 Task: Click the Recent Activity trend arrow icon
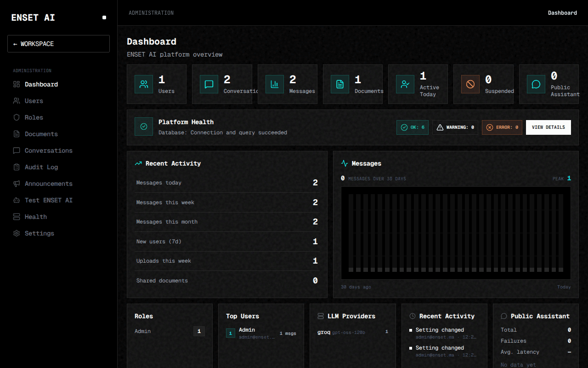[x=138, y=163]
